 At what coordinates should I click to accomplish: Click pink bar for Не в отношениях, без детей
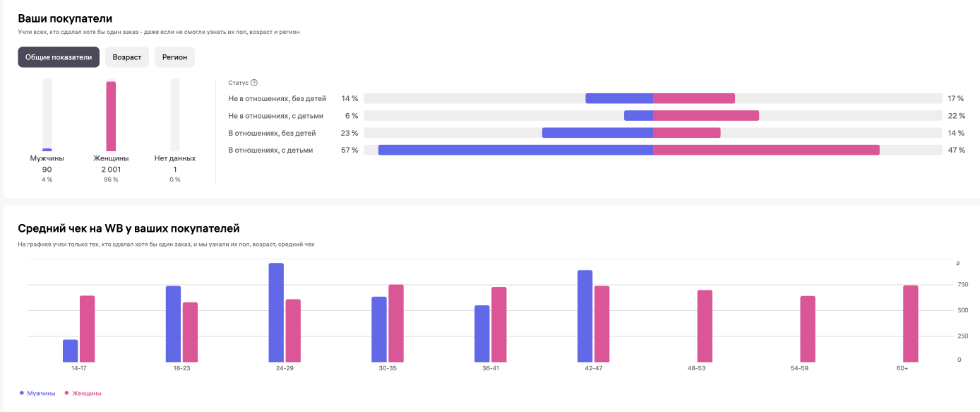[x=694, y=98]
